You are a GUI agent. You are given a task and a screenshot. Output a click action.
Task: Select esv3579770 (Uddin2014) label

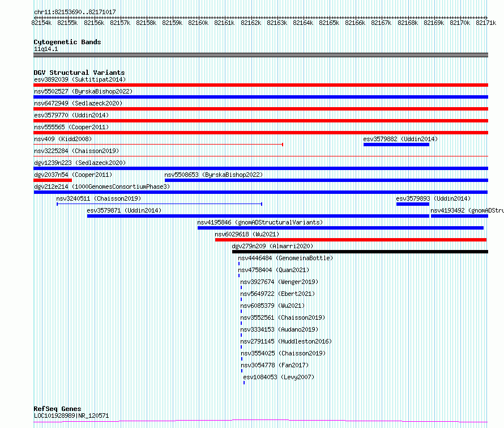pyautogui.click(x=71, y=115)
